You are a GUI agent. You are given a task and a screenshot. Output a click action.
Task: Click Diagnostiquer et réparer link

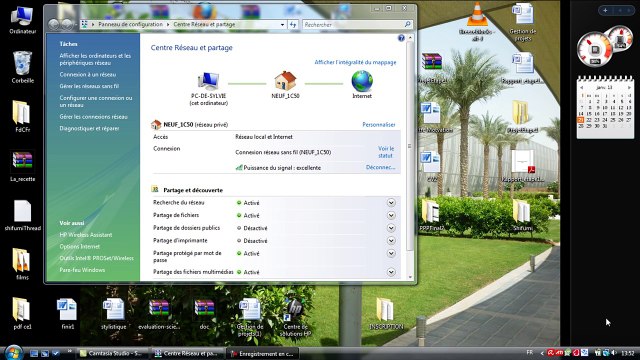click(89, 128)
